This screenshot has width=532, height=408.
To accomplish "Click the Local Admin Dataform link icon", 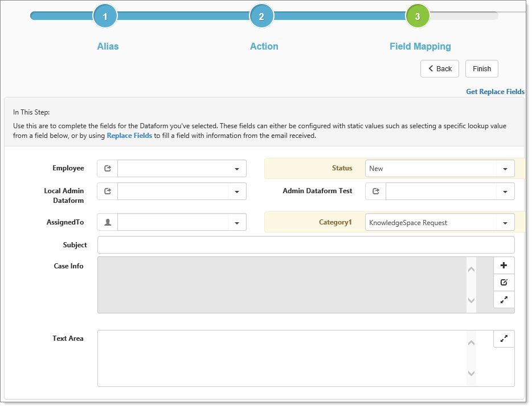I will point(108,191).
